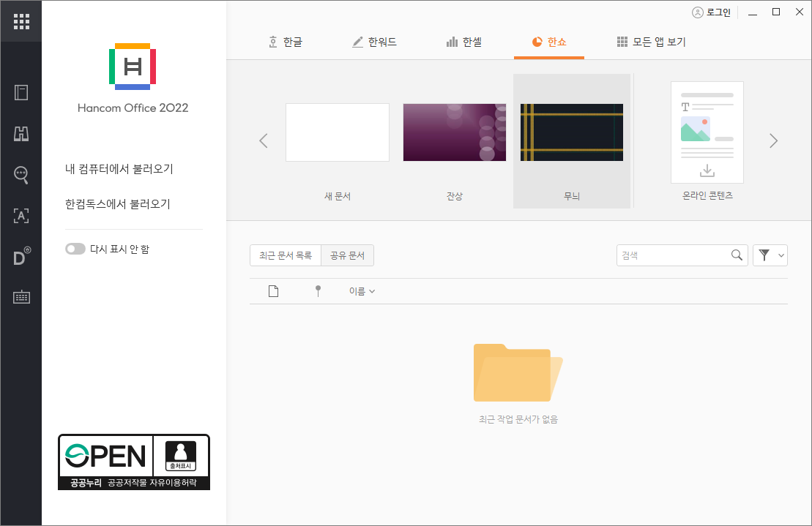Screen dimensions: 812x526
Task: Click the document type column icon
Action: click(x=273, y=291)
